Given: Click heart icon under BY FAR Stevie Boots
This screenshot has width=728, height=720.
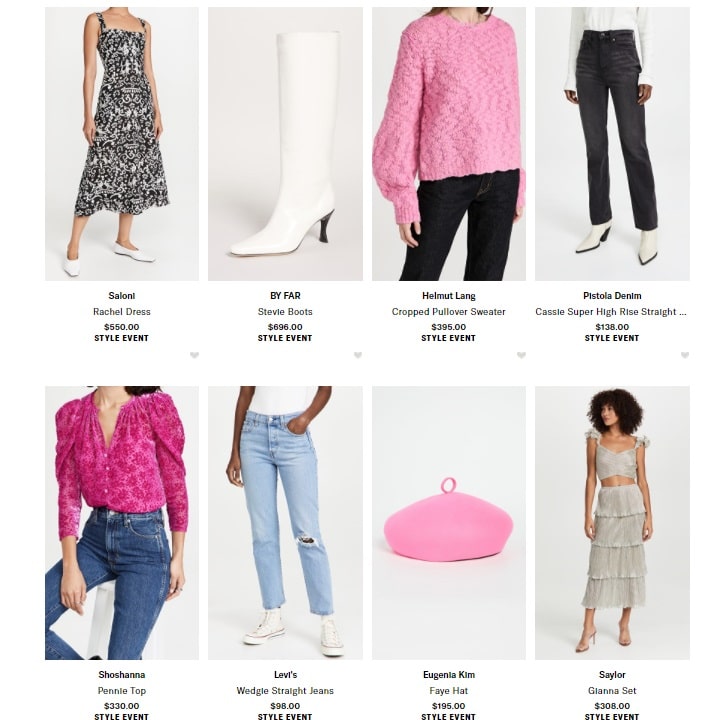Looking at the screenshot, I should click(358, 355).
